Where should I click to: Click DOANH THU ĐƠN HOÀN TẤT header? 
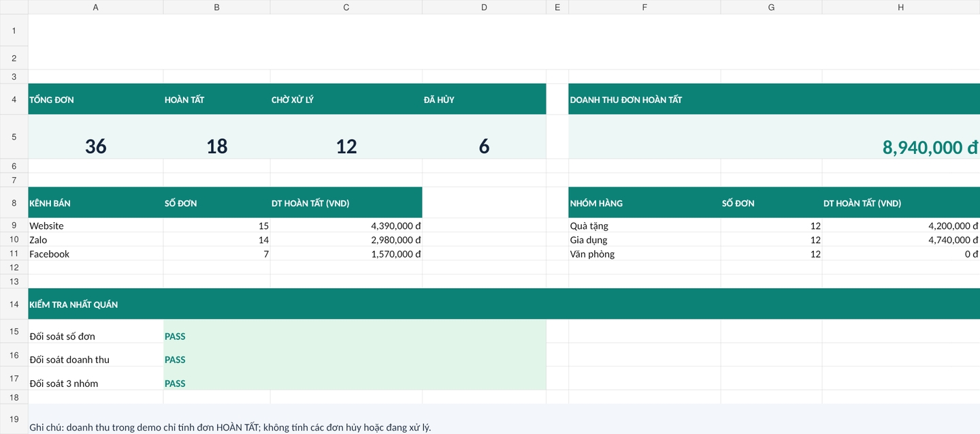pos(774,99)
